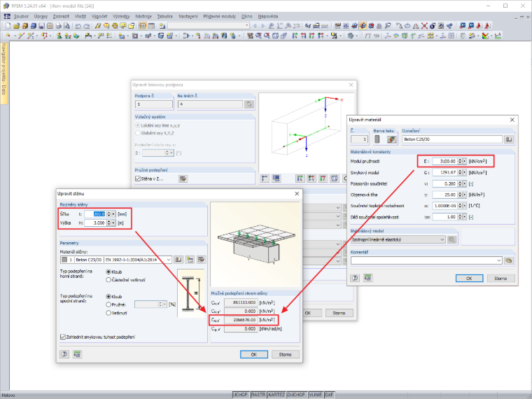Select Lokální osy linie x,y,z option
Viewport: 532px width, 399px height.
click(157, 125)
